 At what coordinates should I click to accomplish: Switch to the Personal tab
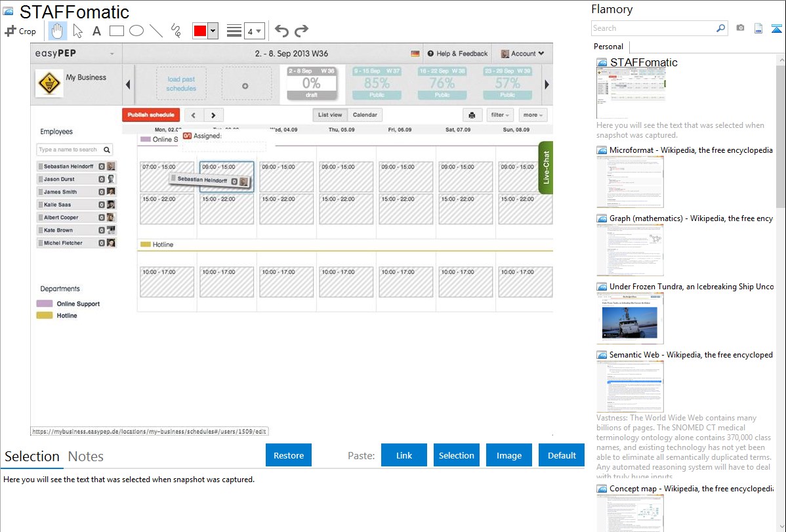coord(609,47)
